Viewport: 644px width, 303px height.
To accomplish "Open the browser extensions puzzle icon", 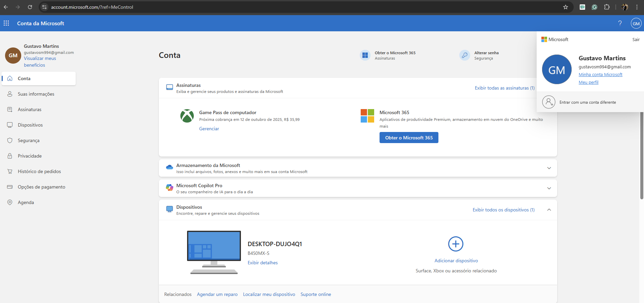I will coord(607,7).
